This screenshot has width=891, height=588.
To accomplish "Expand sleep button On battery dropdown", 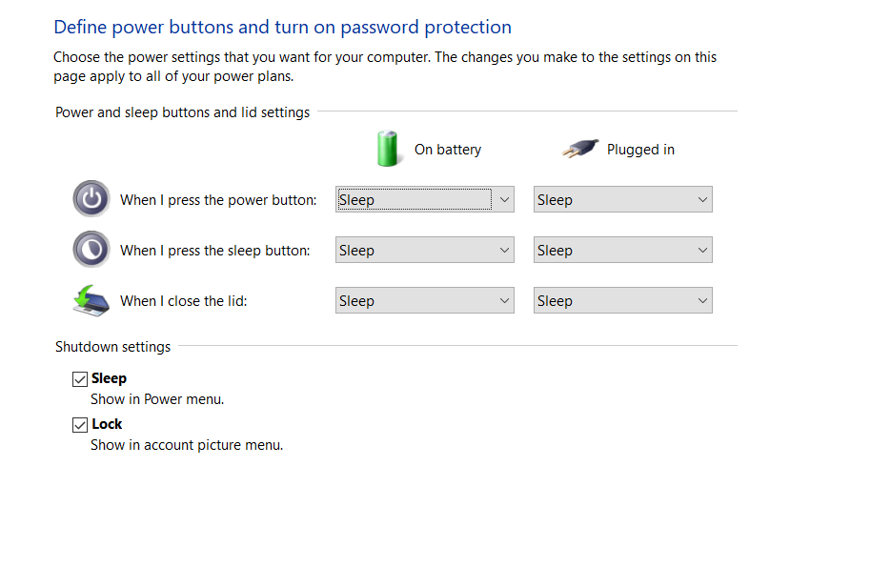I will coord(424,250).
